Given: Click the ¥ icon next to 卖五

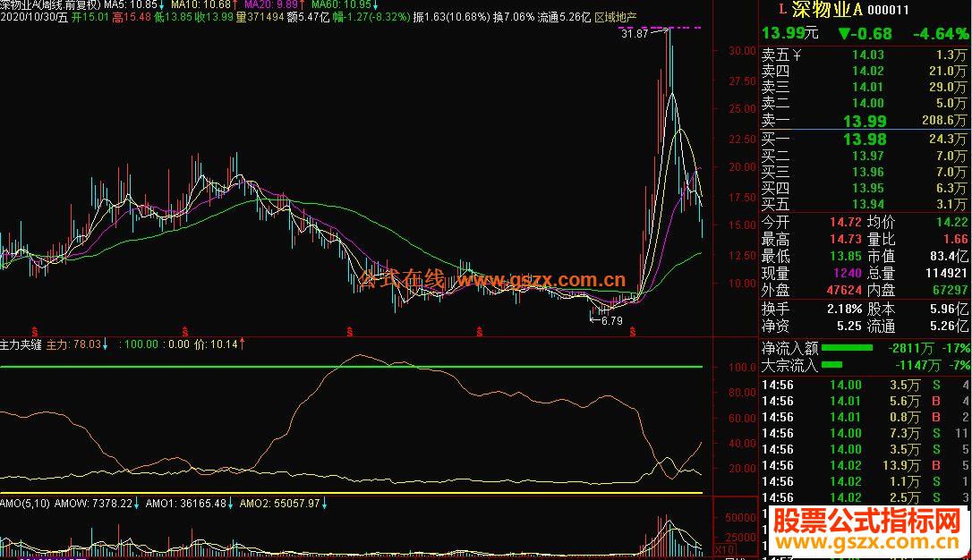Looking at the screenshot, I should pyautogui.click(x=797, y=55).
